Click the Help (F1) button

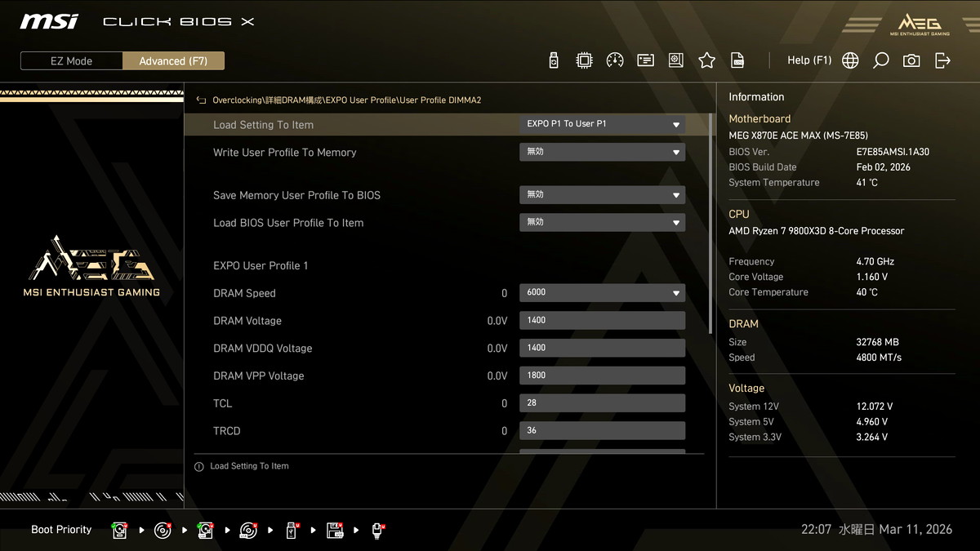pyautogui.click(x=808, y=60)
